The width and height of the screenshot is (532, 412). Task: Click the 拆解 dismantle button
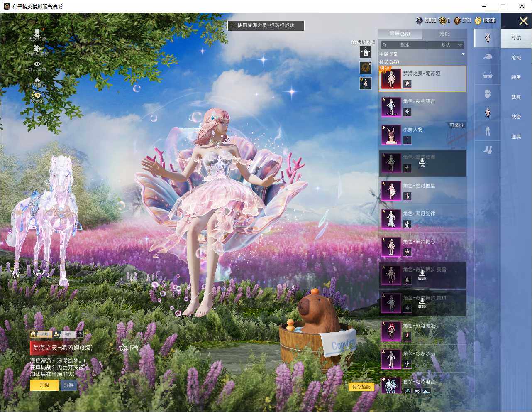coord(69,385)
